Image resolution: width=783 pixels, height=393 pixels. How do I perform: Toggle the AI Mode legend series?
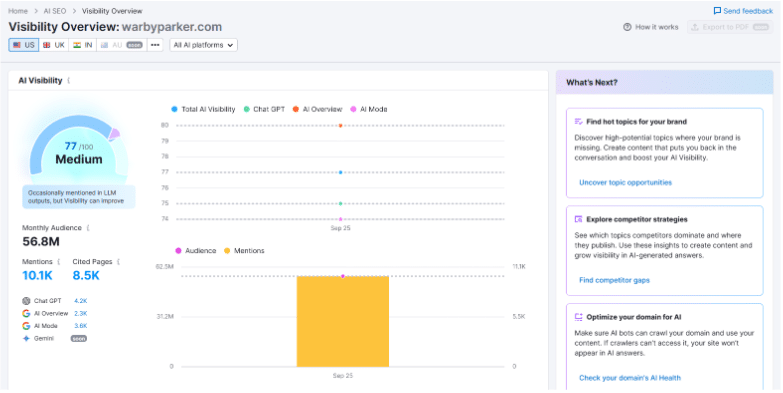click(x=369, y=109)
